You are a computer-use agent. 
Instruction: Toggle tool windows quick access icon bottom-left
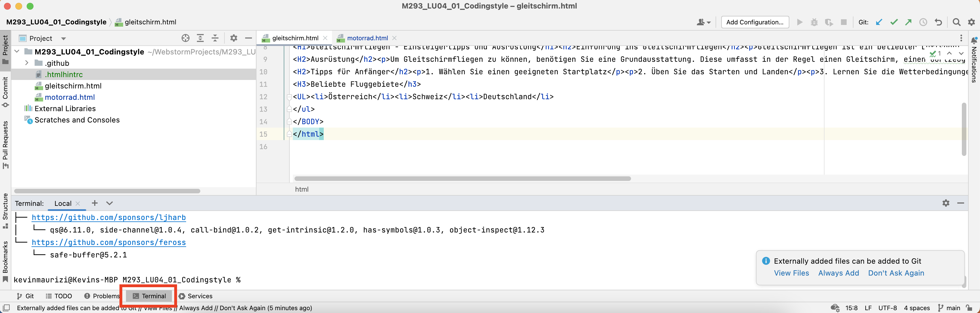[6, 308]
